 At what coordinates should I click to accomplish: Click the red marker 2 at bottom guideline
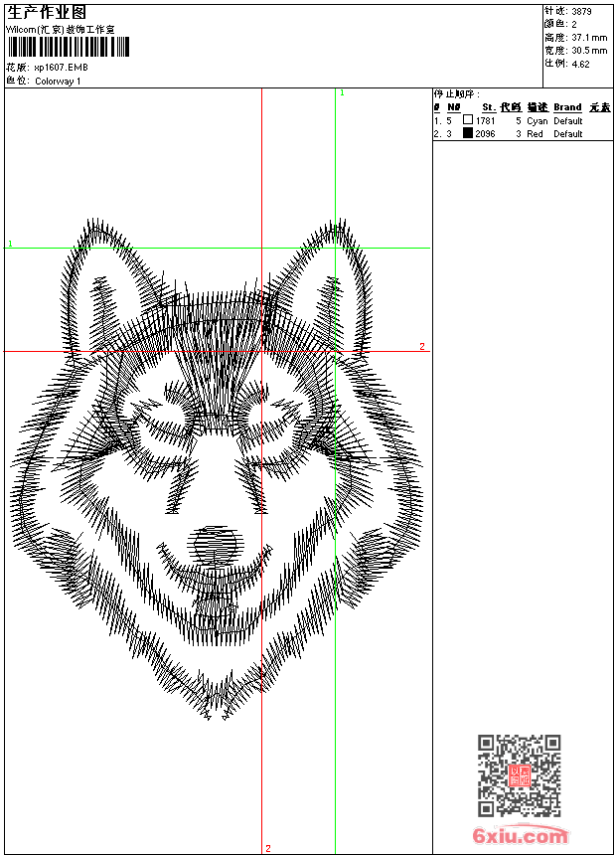pyautogui.click(x=267, y=848)
